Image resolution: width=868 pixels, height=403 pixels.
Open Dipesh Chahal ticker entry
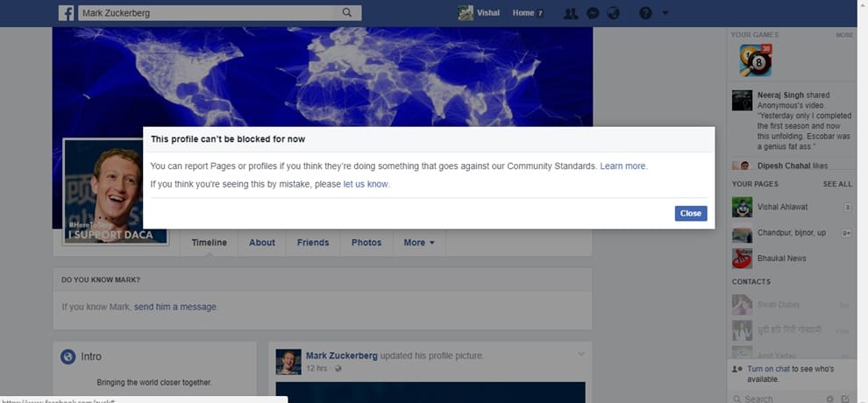click(793, 166)
